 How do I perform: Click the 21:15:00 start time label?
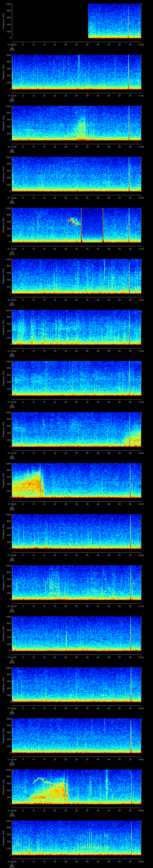12,351
